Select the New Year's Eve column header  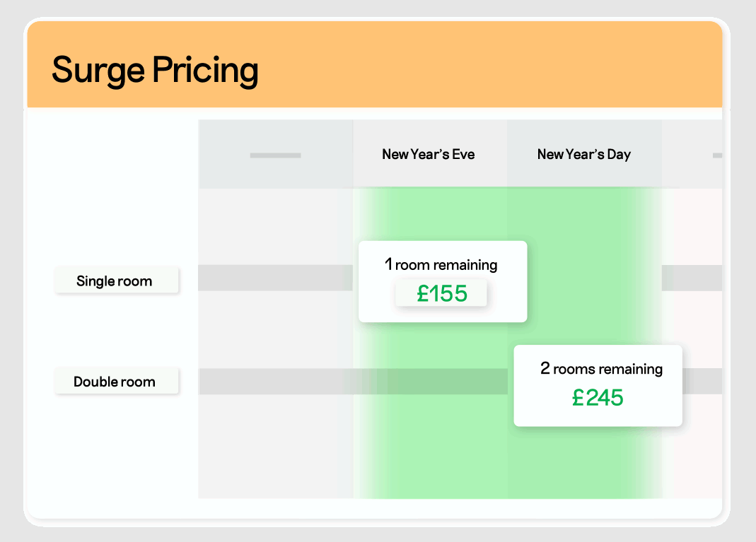click(x=429, y=154)
